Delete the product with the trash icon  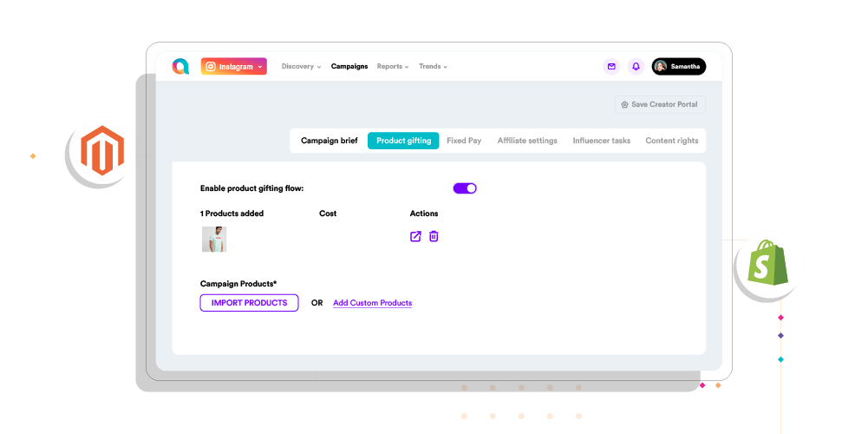pyautogui.click(x=434, y=237)
